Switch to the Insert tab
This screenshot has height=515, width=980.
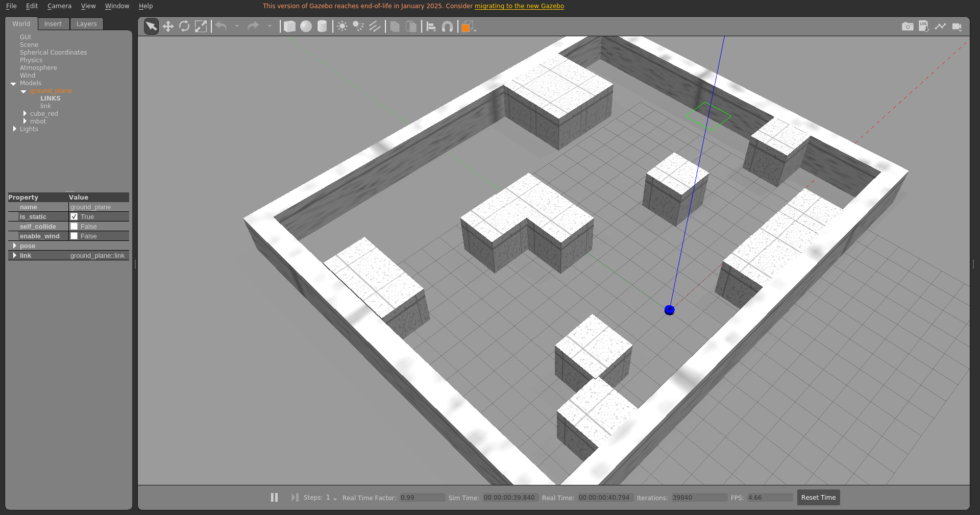tap(53, 24)
